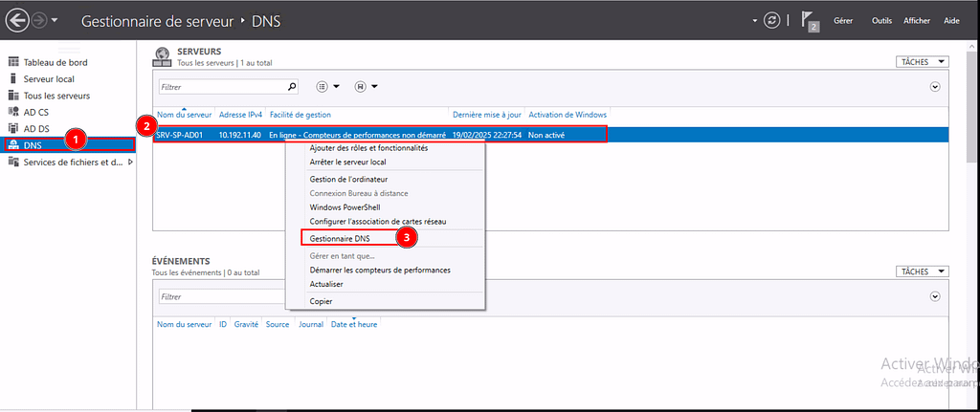Expand Services de fichiers et stockage arrow

coord(130,162)
